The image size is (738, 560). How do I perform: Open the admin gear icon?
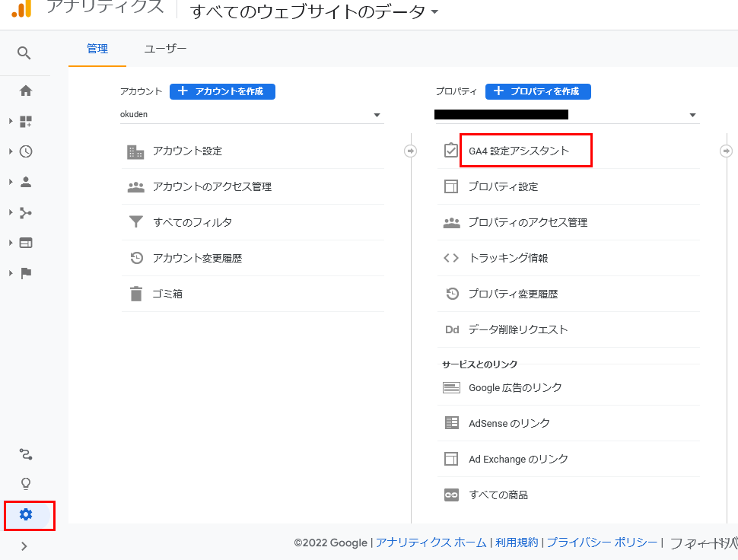[x=26, y=514]
